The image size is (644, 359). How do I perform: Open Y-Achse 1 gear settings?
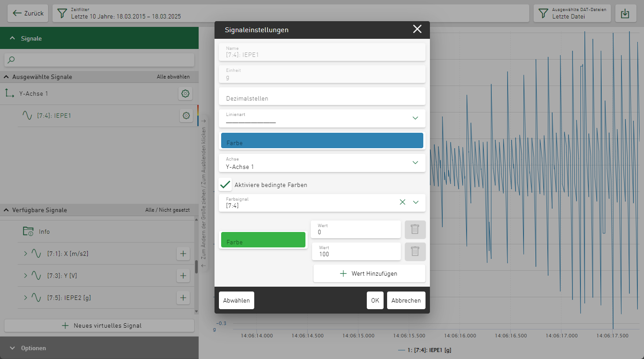tap(185, 93)
